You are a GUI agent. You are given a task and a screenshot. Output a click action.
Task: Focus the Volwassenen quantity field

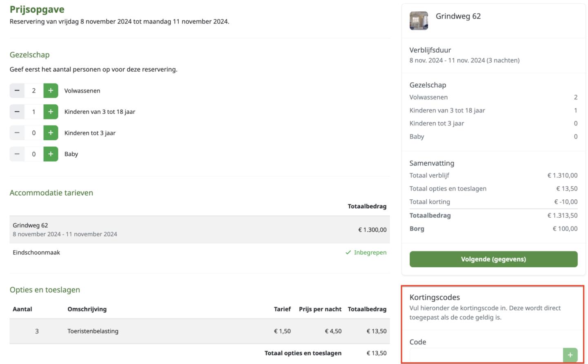34,90
